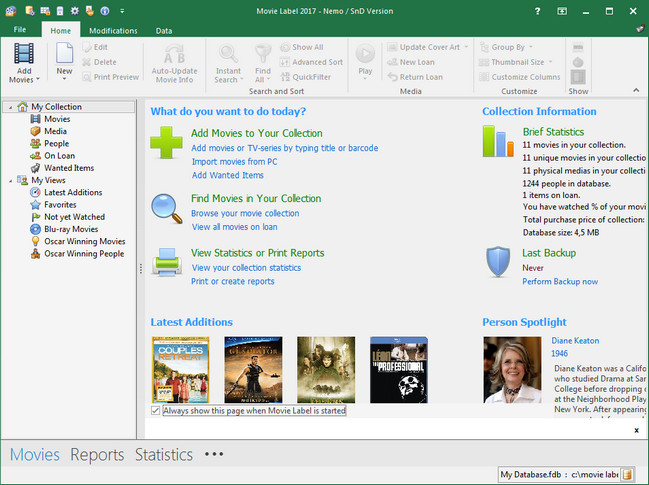Click Print or create reports link
Viewport: 649px width, 485px height.
click(x=233, y=281)
